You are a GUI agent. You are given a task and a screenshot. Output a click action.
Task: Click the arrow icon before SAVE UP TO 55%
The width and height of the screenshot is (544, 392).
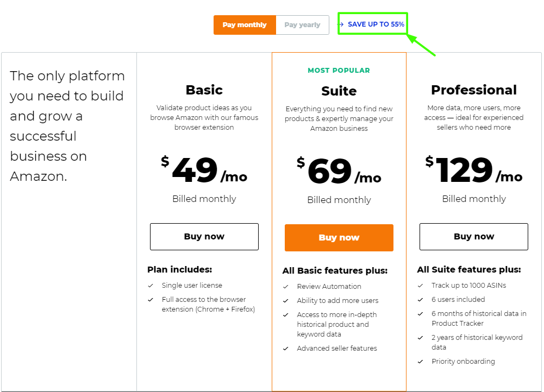coord(341,24)
